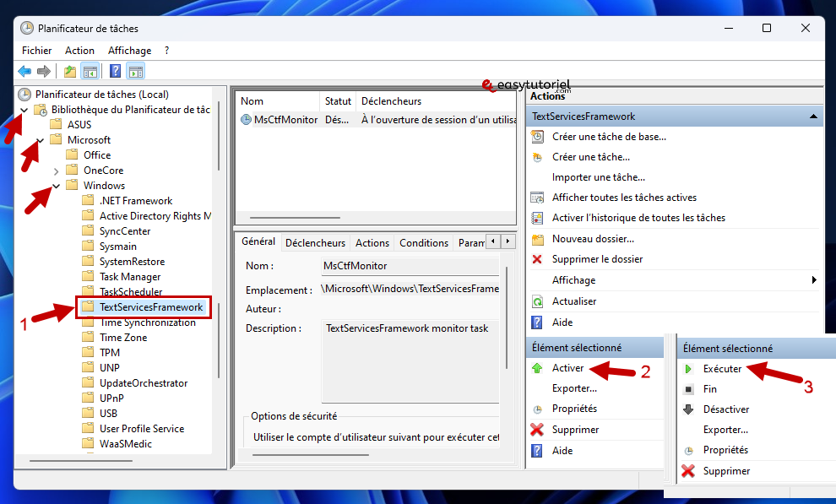Viewport: 836px width, 504px height.
Task: Switch to the Général tab
Action: click(258, 241)
